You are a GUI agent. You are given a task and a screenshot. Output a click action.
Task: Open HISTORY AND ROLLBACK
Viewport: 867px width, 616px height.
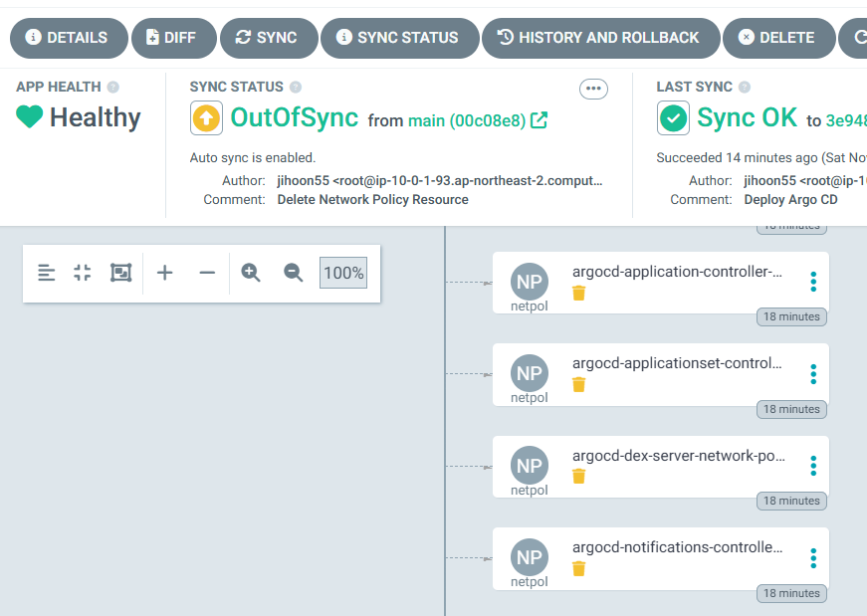click(601, 38)
